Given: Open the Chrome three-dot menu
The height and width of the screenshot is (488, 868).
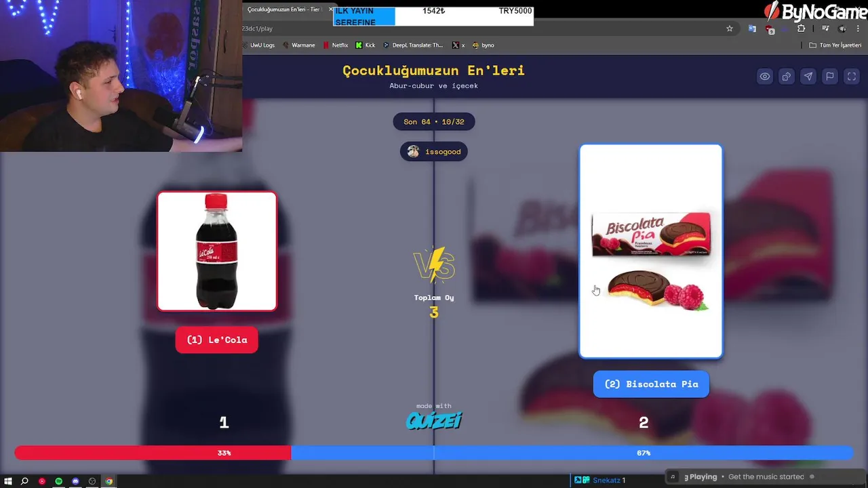Looking at the screenshot, I should pos(859,28).
